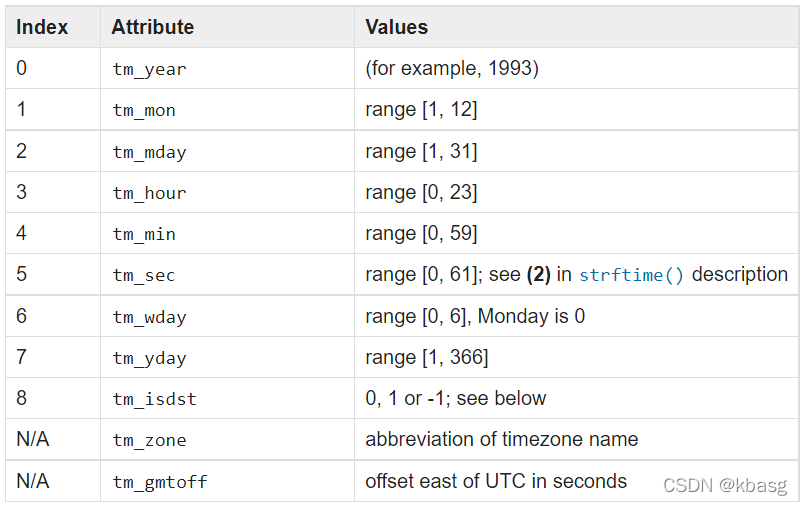This screenshot has width=802, height=505.
Task: Select the tm_mday attribute cell
Action: click(x=149, y=152)
